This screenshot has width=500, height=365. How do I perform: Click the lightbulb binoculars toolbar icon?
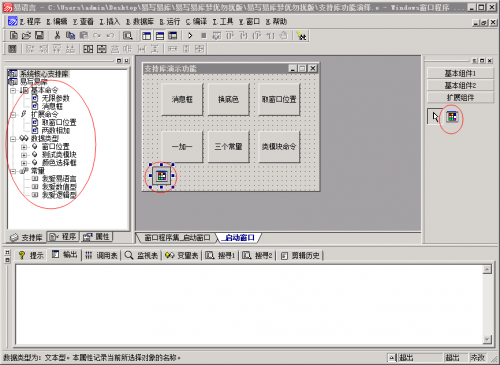click(x=302, y=35)
